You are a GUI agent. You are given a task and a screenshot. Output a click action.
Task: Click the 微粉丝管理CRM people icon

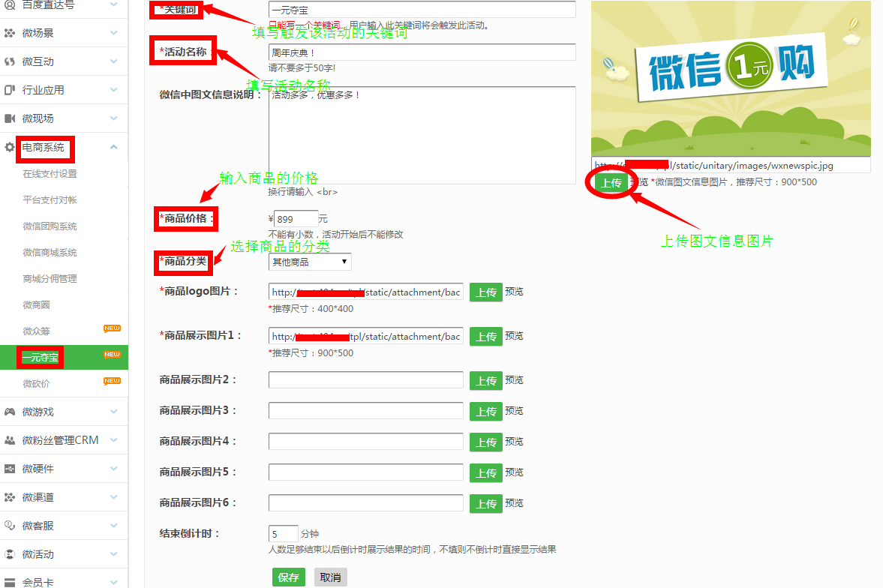click(10, 440)
